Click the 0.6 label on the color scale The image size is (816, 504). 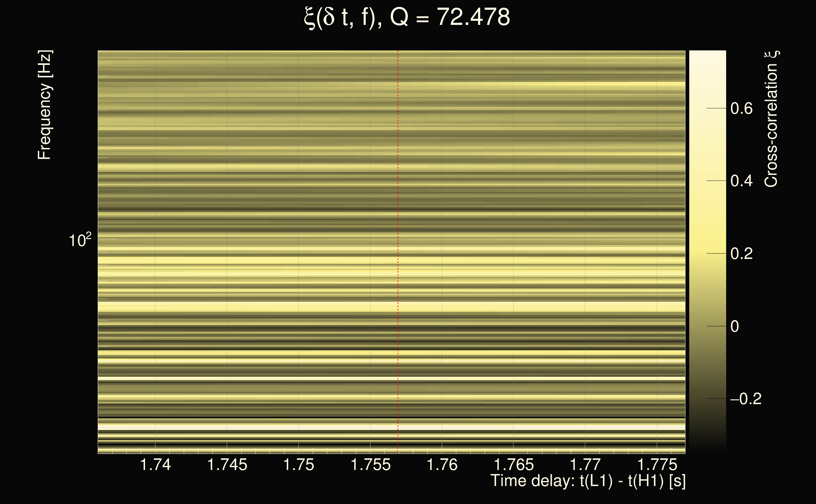coord(741,109)
